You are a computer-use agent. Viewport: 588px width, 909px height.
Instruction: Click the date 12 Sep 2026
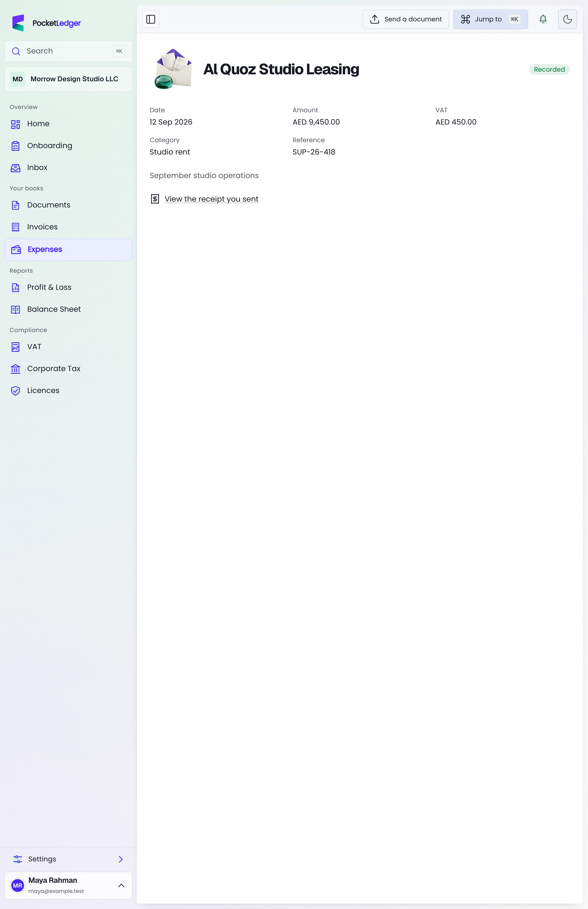[171, 122]
